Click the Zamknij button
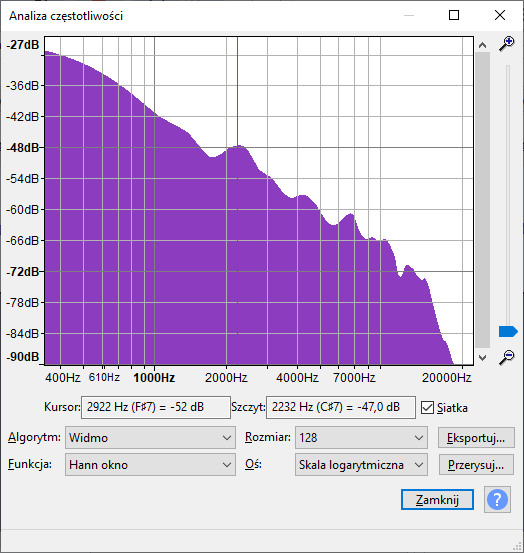Viewport: 524px width, 553px height. pos(437,500)
